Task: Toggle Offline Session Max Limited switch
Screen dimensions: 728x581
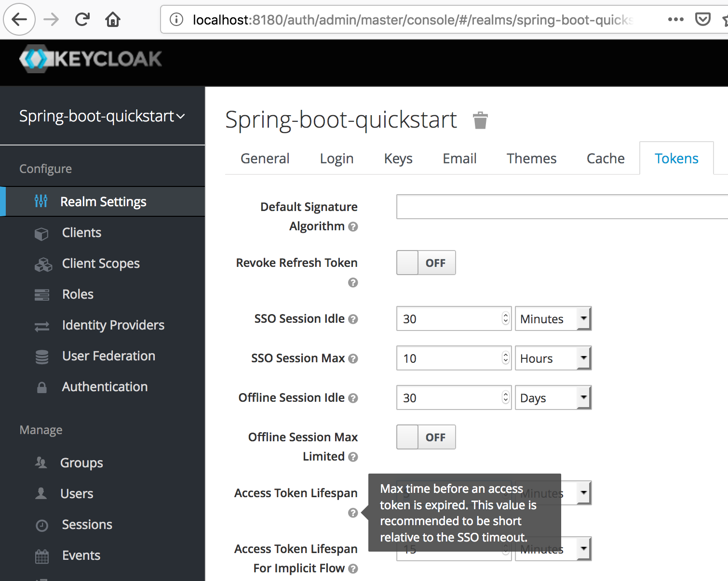Action: pyautogui.click(x=426, y=437)
